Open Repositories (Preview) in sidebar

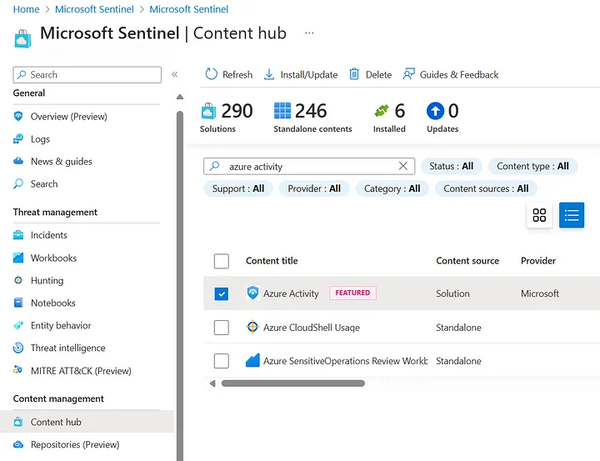pos(75,445)
